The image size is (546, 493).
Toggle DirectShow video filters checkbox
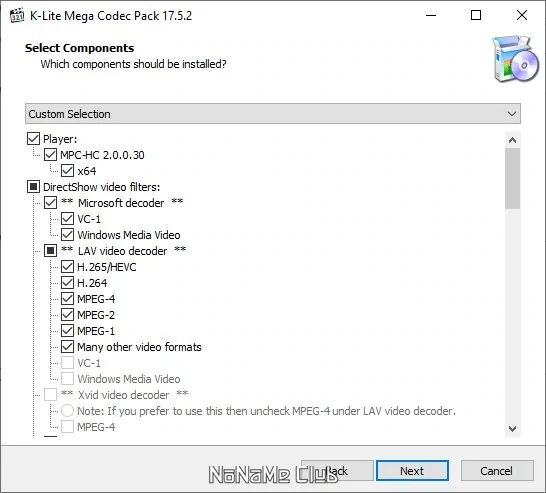pyautogui.click(x=33, y=187)
